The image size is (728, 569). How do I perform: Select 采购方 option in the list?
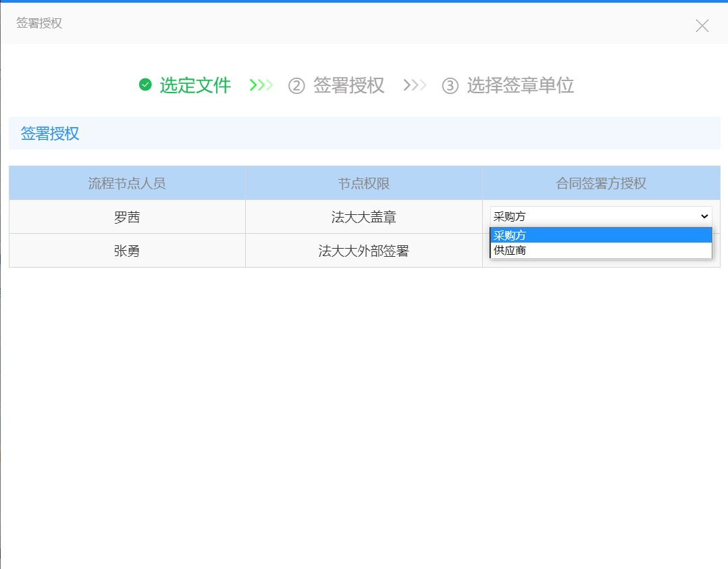point(601,235)
